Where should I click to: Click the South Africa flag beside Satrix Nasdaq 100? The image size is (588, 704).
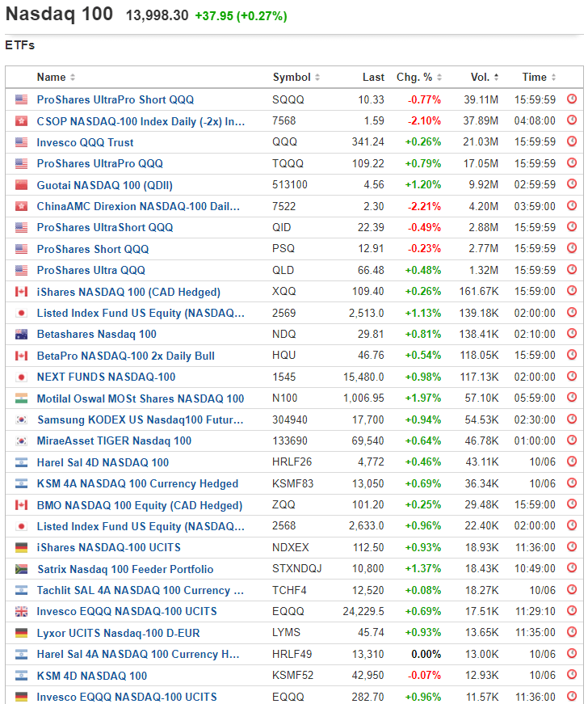coord(21,569)
